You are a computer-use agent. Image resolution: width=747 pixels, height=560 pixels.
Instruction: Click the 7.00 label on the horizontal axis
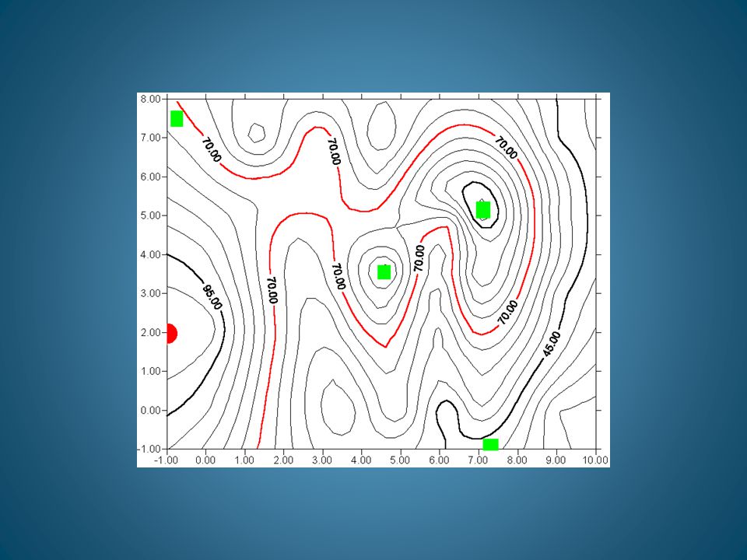point(478,460)
